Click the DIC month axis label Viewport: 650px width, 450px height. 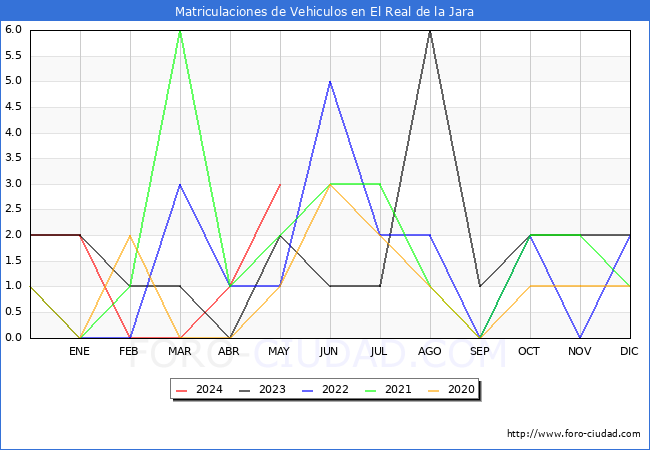pos(629,351)
